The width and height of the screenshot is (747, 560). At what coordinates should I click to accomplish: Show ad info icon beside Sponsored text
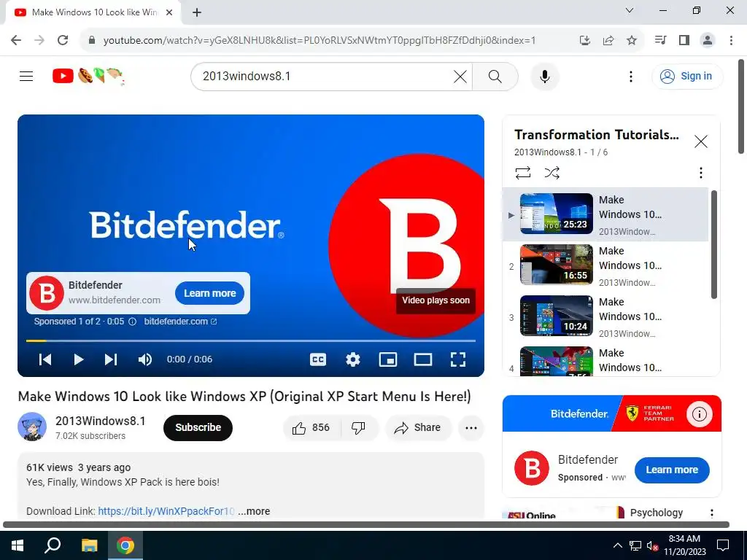133,322
